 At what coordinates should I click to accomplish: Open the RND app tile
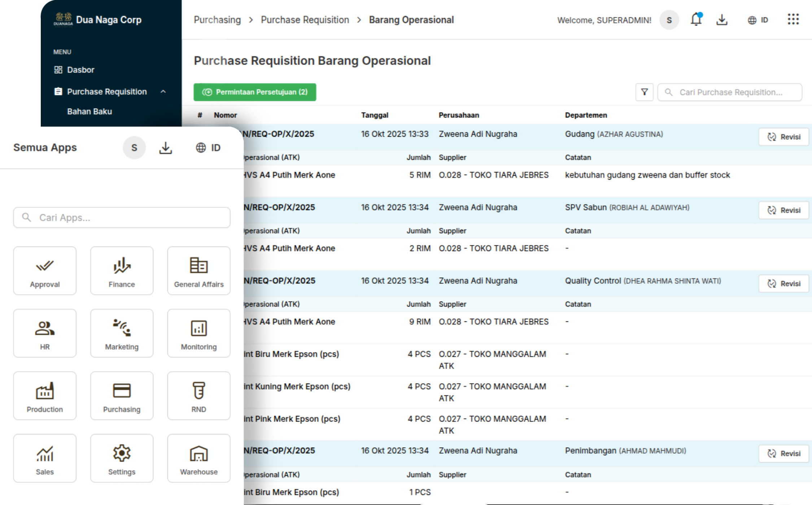click(x=198, y=396)
